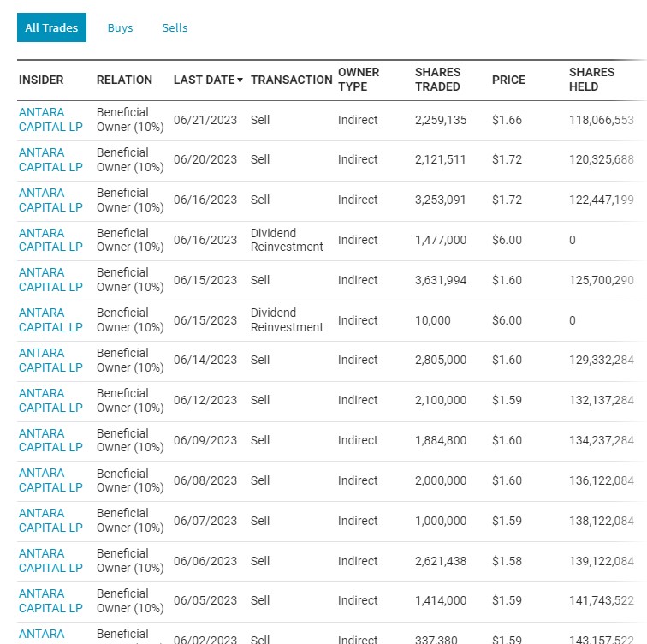The width and height of the screenshot is (647, 644).
Task: Click the RELATION column header
Action: 124,80
